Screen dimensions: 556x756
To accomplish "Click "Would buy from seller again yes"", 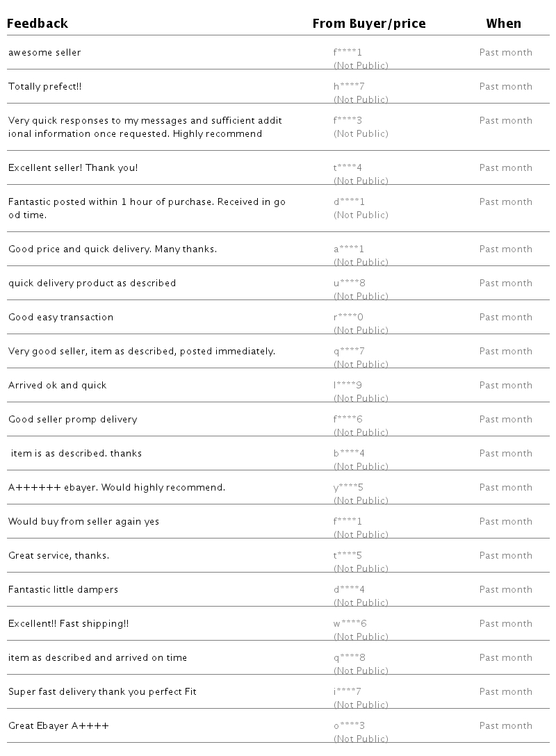I will tap(83, 522).
